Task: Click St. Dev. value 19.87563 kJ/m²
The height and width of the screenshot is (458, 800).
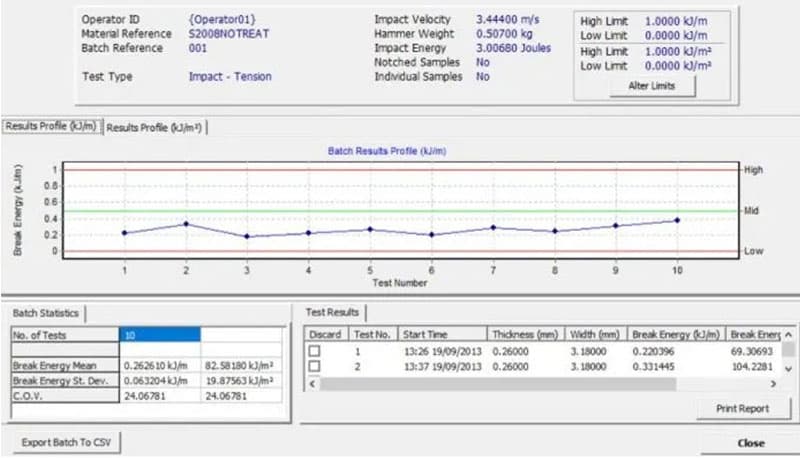Action: coord(239,381)
